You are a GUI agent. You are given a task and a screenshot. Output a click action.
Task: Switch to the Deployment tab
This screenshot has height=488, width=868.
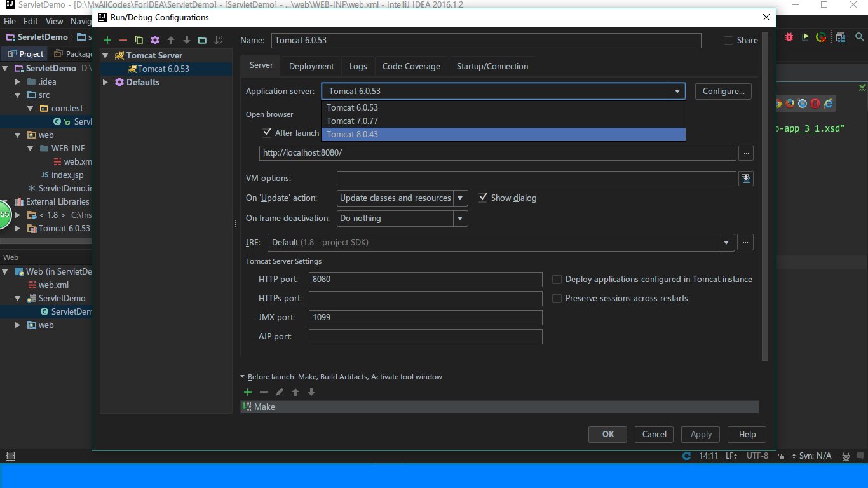pyautogui.click(x=311, y=66)
